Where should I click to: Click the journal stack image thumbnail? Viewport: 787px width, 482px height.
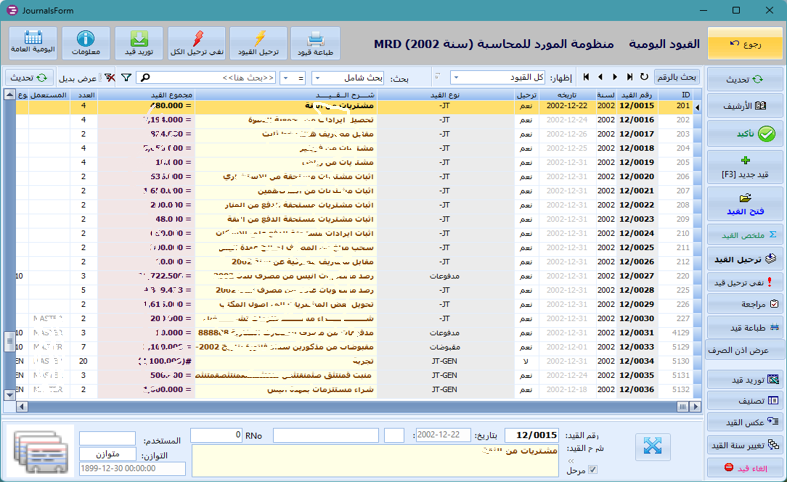[x=40, y=450]
